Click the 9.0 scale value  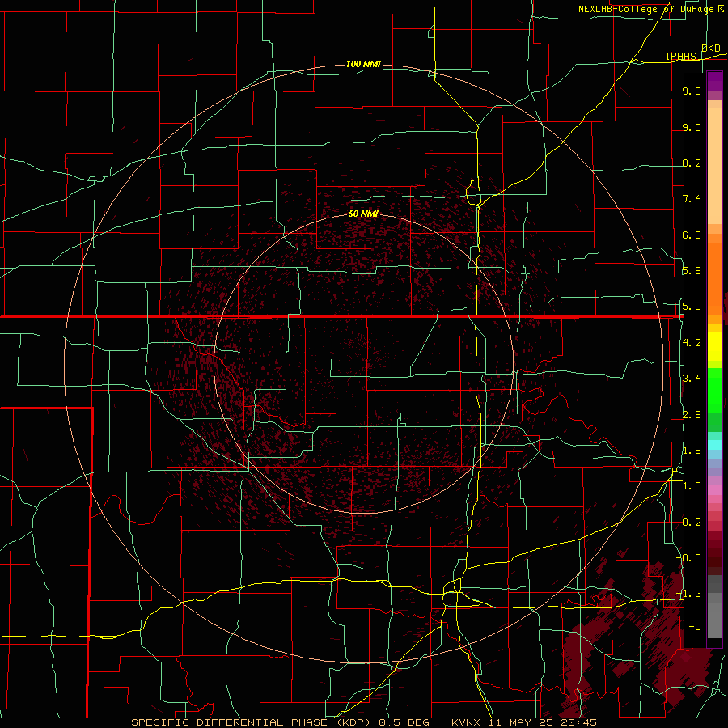click(x=692, y=127)
